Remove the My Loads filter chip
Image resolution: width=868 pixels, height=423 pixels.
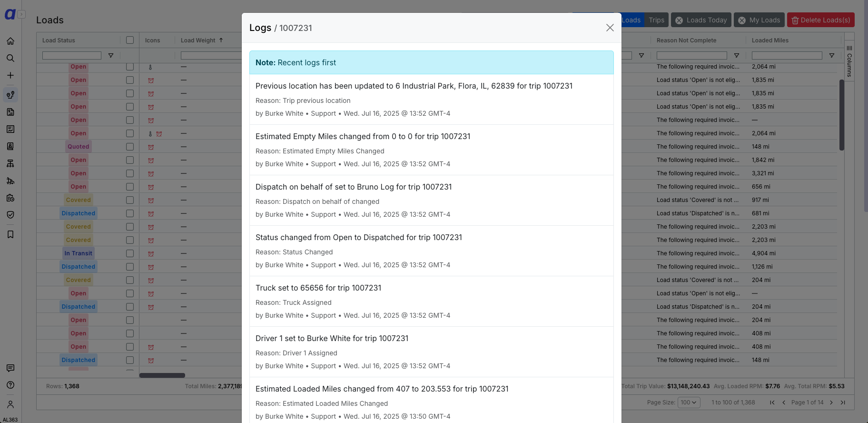coord(742,20)
